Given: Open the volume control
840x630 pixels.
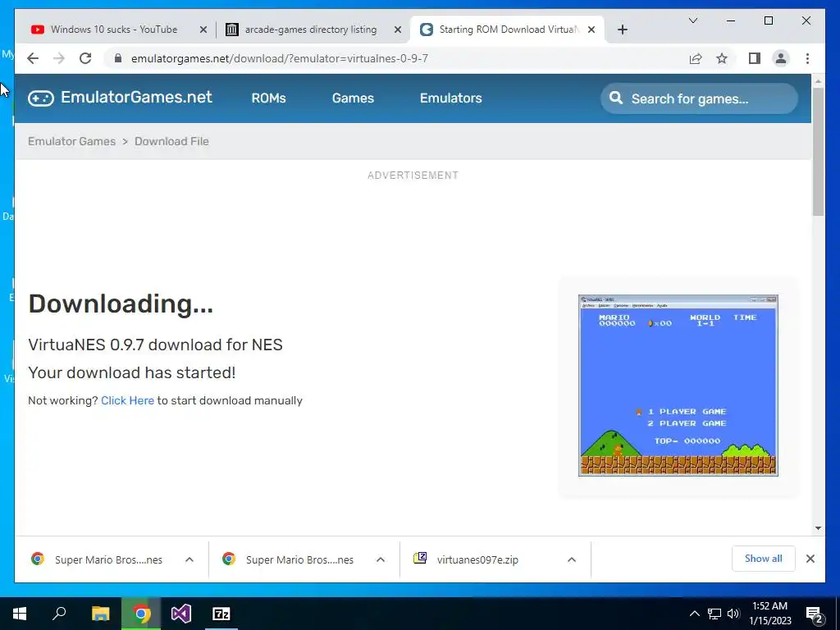Looking at the screenshot, I should (733, 614).
